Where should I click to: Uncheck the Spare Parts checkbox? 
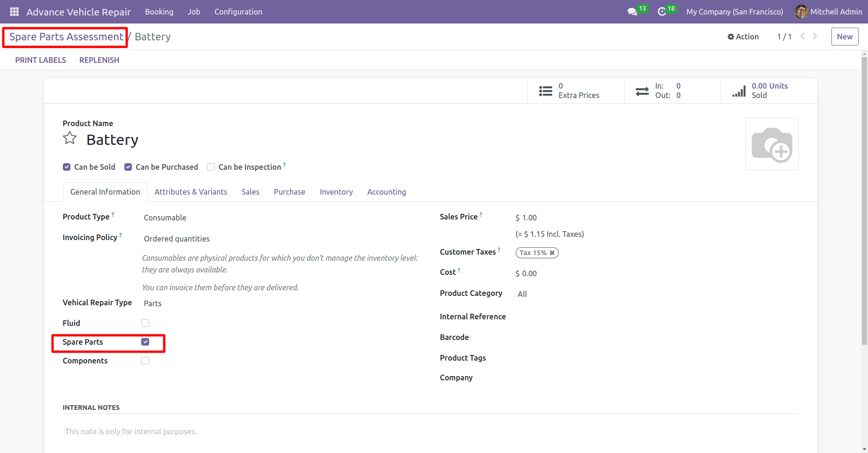pos(145,342)
